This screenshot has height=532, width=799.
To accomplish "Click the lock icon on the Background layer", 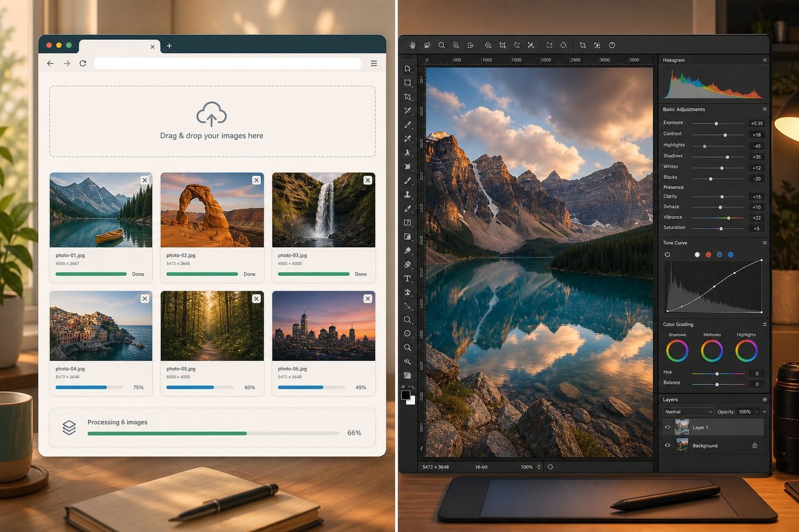I will click(755, 445).
